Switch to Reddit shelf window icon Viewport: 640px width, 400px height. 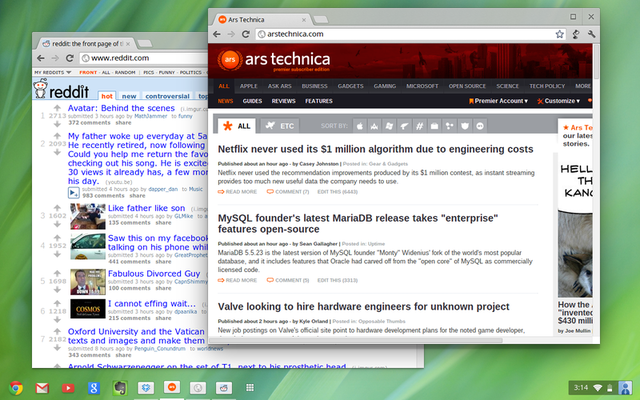coord(224,388)
